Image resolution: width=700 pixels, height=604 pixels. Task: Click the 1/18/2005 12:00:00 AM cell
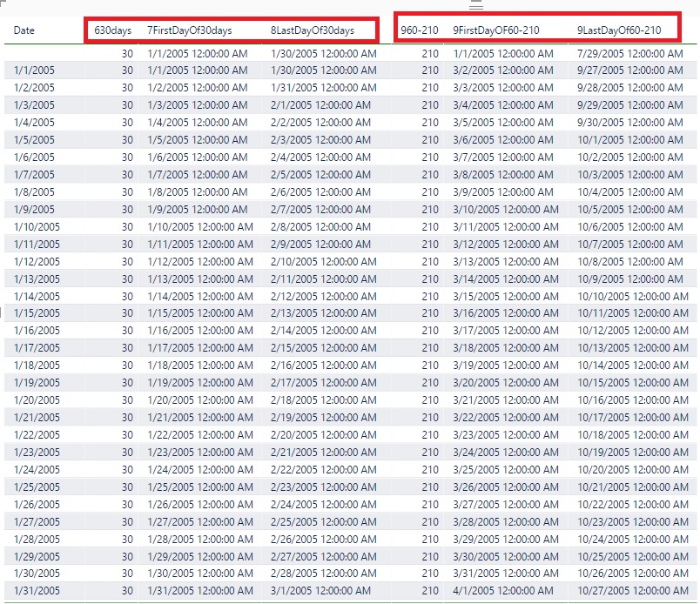coord(200,366)
